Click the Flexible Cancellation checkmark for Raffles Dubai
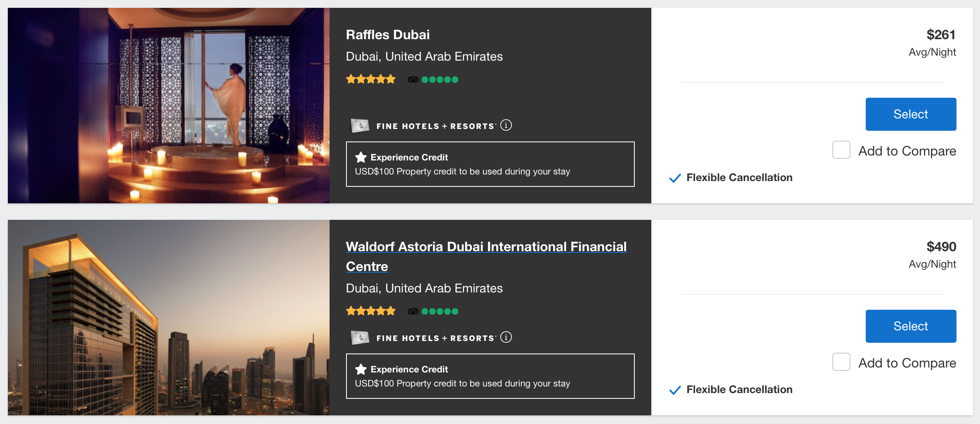Screen dimensions: 980x424 (675, 178)
